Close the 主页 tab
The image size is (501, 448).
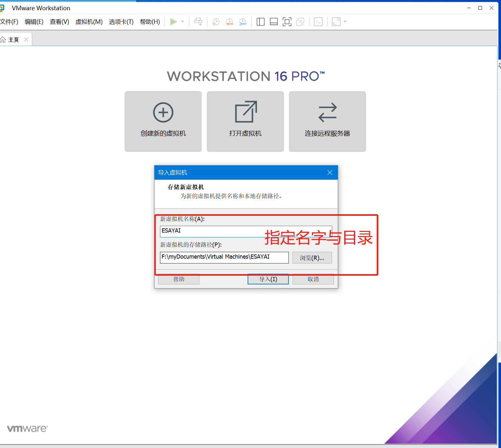tap(26, 39)
